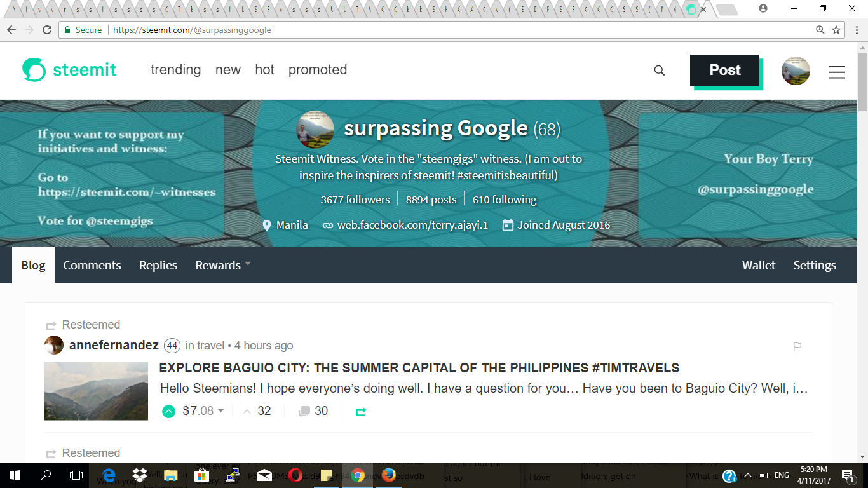The height and width of the screenshot is (488, 868).
Task: Click the Post button
Action: coord(725,70)
